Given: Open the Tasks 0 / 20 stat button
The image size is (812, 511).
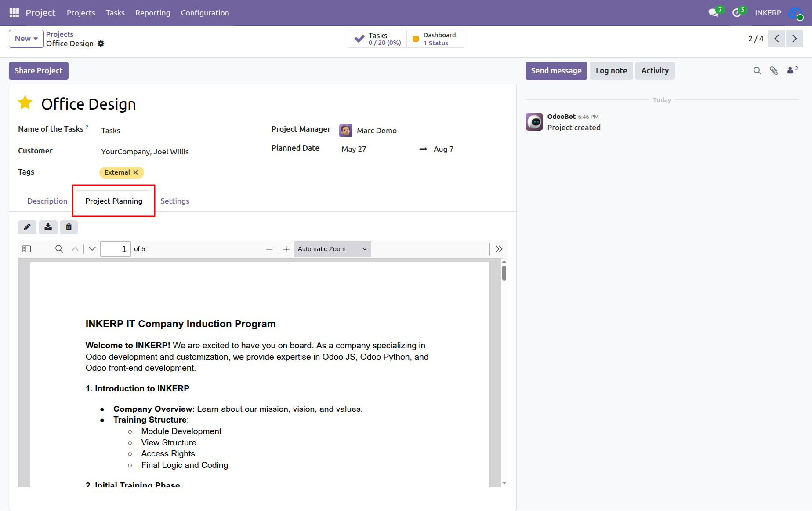Looking at the screenshot, I should (377, 39).
